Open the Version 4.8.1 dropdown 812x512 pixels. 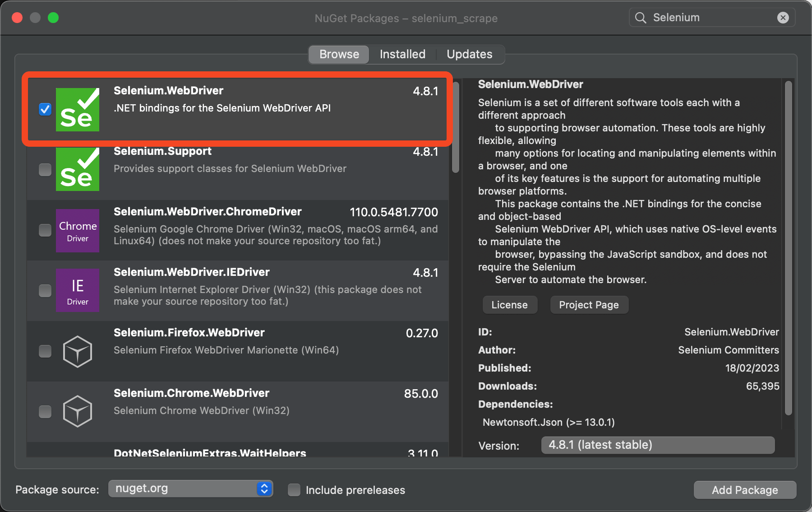tap(658, 445)
